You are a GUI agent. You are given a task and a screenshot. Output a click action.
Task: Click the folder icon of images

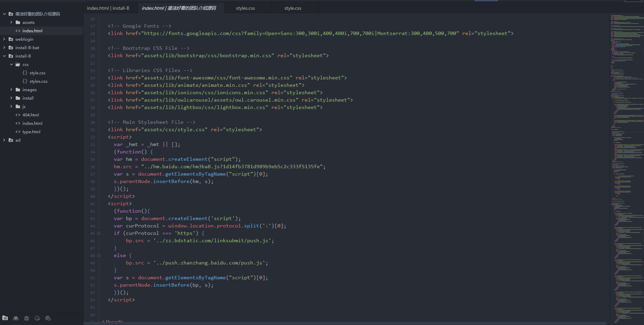[18, 90]
